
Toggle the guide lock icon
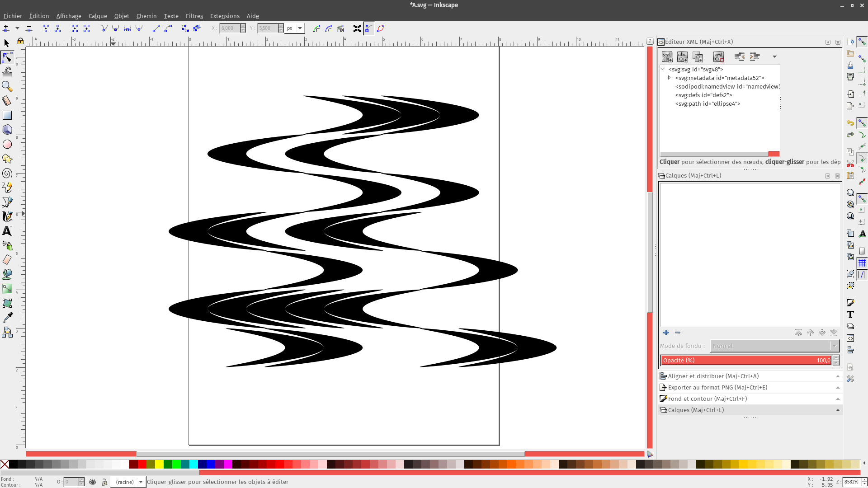[x=20, y=42]
